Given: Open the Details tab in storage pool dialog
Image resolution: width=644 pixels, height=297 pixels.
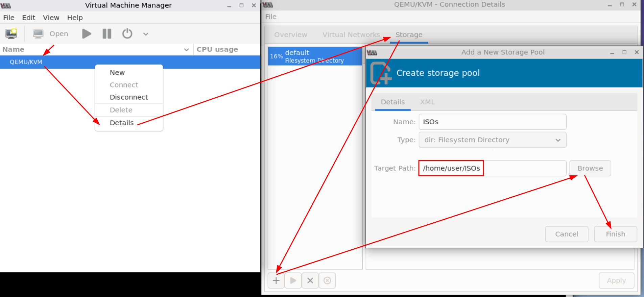Looking at the screenshot, I should point(393,102).
